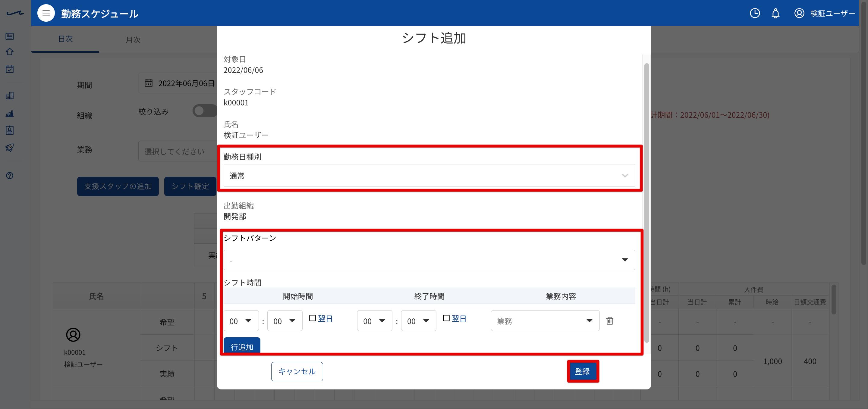Click 翌日 label beside end time
The width and height of the screenshot is (868, 409).
coord(459,318)
